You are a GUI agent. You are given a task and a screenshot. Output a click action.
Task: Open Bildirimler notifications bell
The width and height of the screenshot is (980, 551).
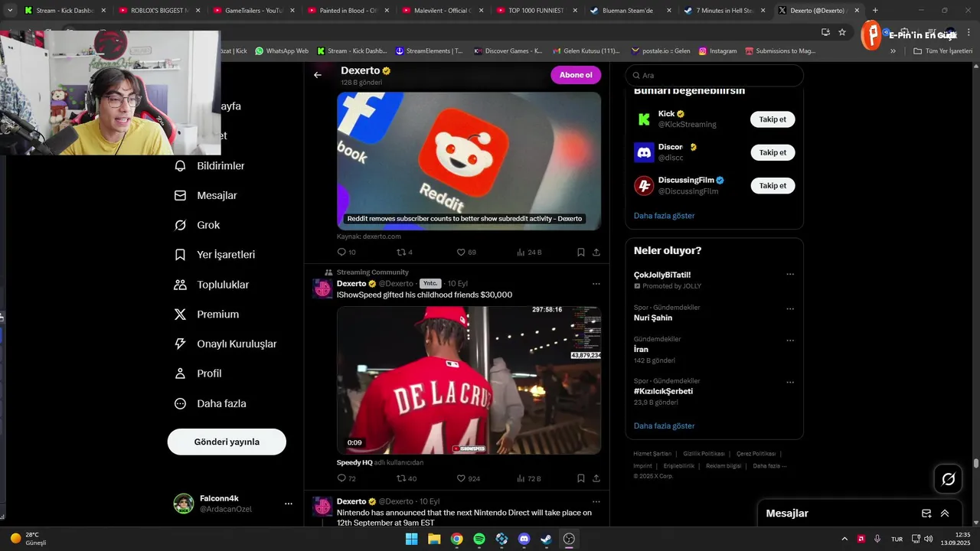[x=181, y=166]
